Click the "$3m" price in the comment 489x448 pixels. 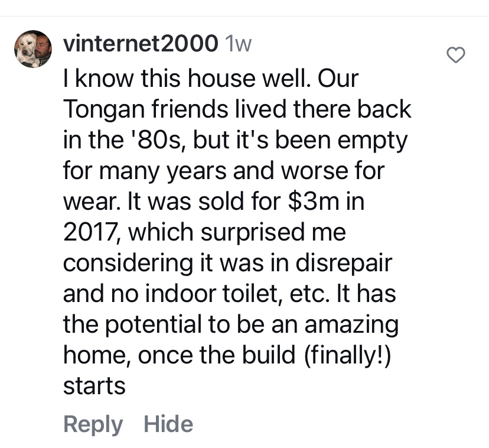[x=316, y=202]
